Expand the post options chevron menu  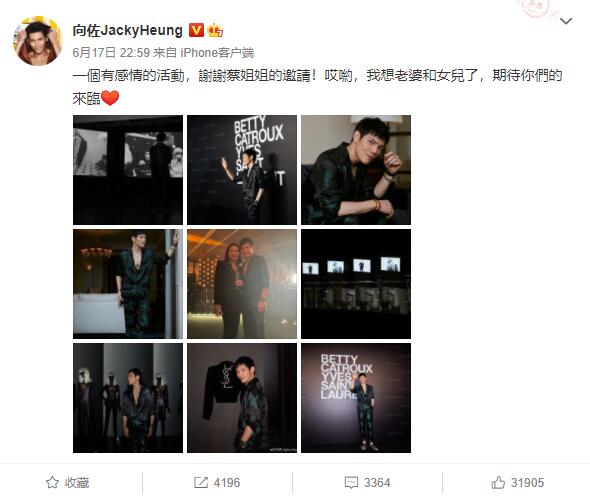tap(566, 21)
